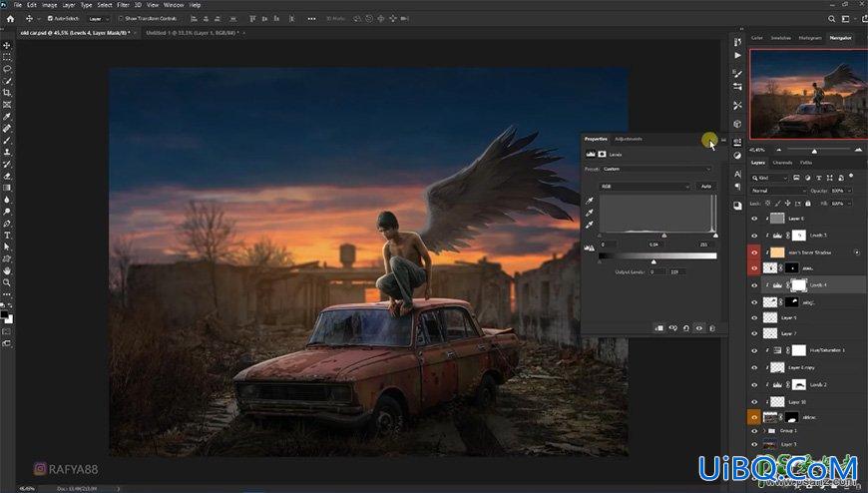Hide the Hue/Saturation 1 layer

click(x=754, y=350)
